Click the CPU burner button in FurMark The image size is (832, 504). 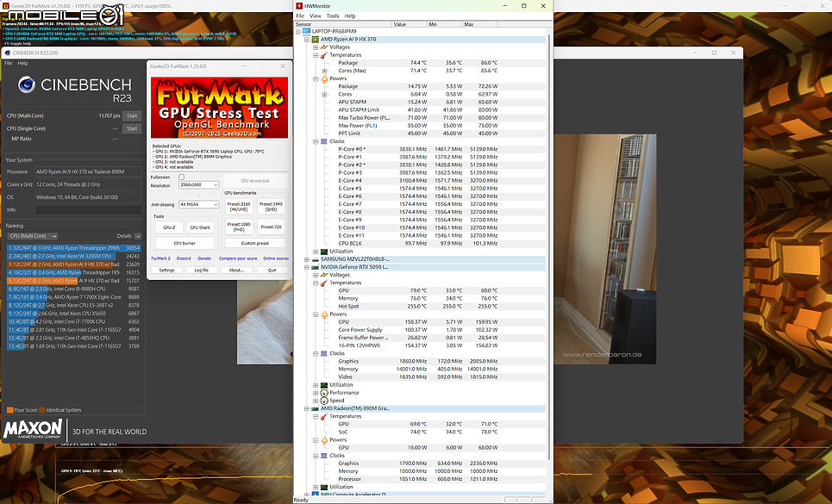click(x=185, y=243)
